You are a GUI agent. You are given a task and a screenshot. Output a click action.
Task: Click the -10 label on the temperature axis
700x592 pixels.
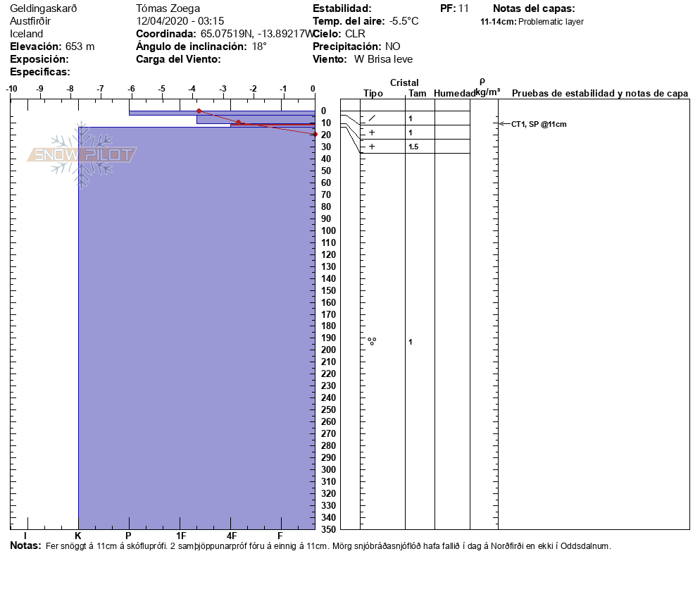(11, 89)
